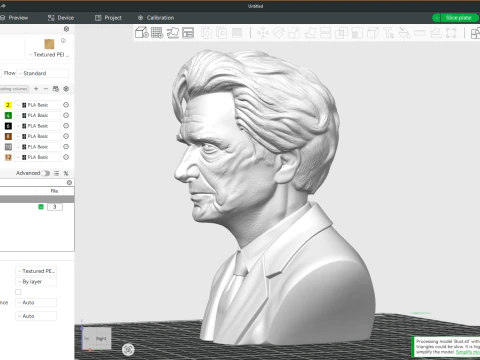Select the Color painting tool
The image size is (480, 360).
coord(404,33)
